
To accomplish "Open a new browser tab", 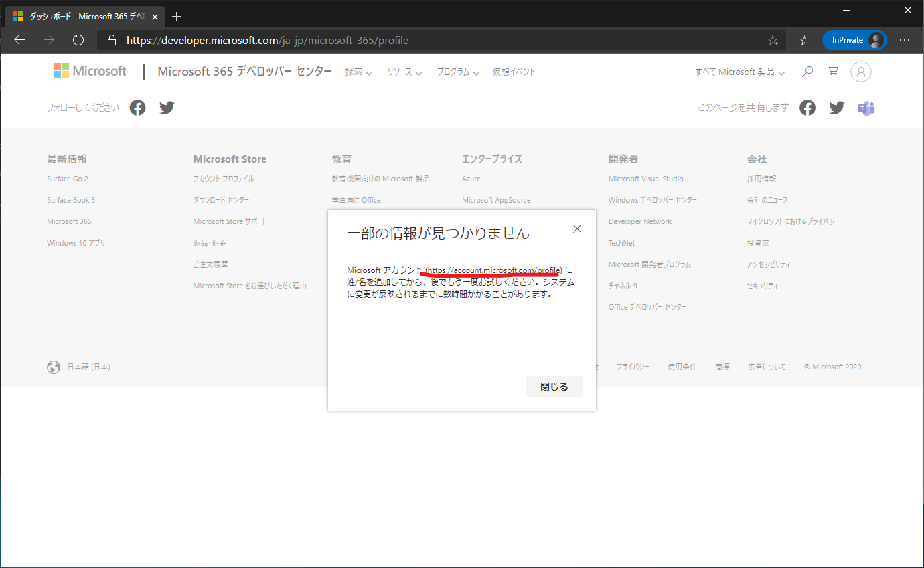I will [x=177, y=16].
